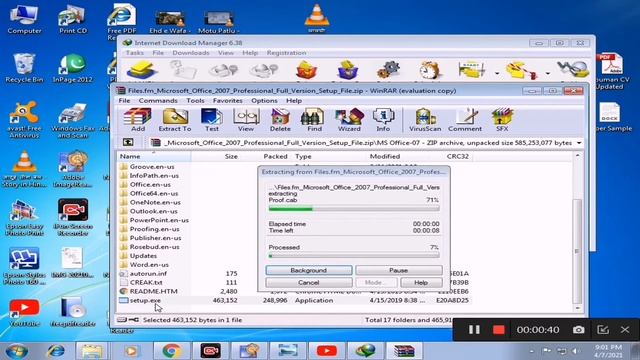The width and height of the screenshot is (640, 360).
Task: Click the Delete toolbar icon
Action: [280, 120]
